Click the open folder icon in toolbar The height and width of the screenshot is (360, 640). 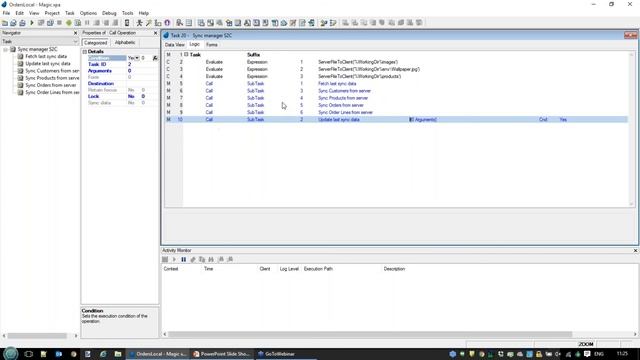[5, 23]
